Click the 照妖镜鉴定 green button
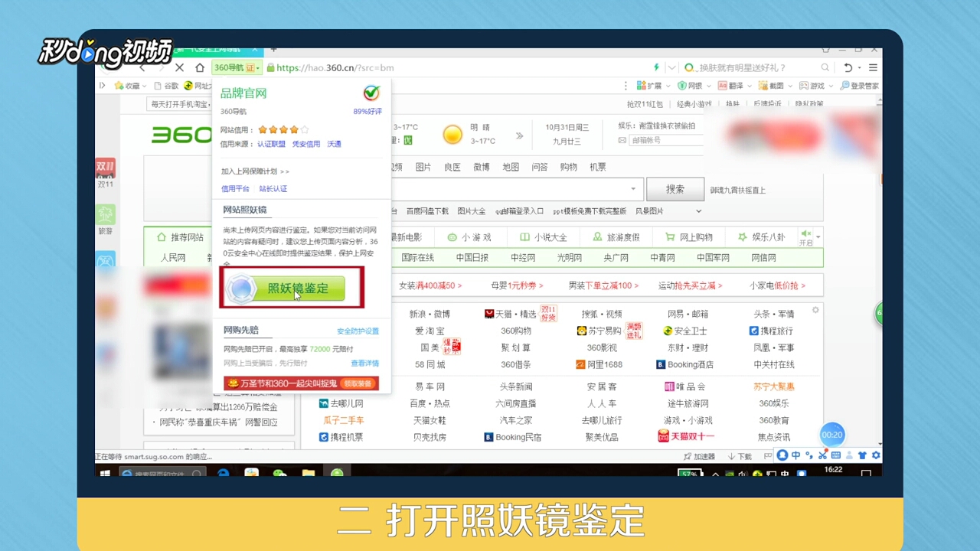This screenshot has height=551, width=980. tap(286, 289)
